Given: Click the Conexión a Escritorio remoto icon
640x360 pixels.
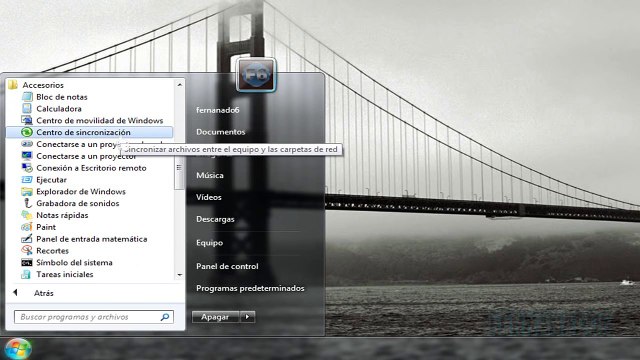Looking at the screenshot, I should 27,168.
